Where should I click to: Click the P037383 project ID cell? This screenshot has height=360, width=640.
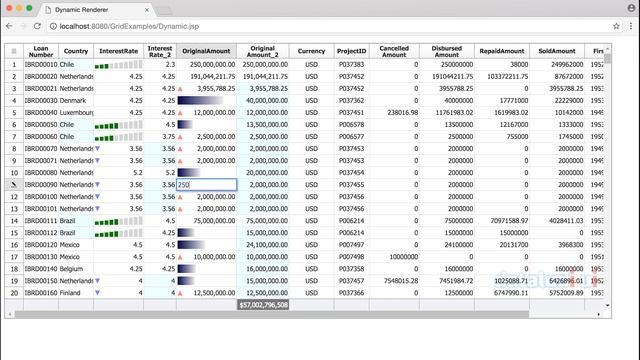(x=351, y=64)
